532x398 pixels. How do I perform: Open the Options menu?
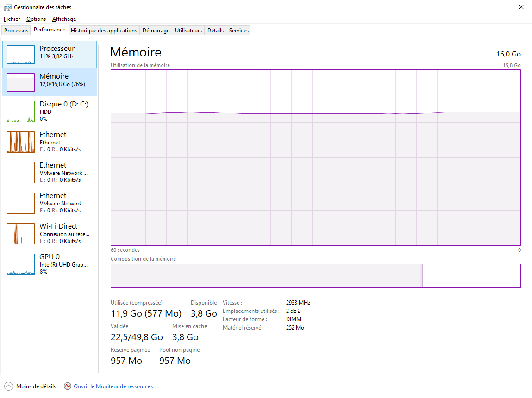pyautogui.click(x=36, y=19)
